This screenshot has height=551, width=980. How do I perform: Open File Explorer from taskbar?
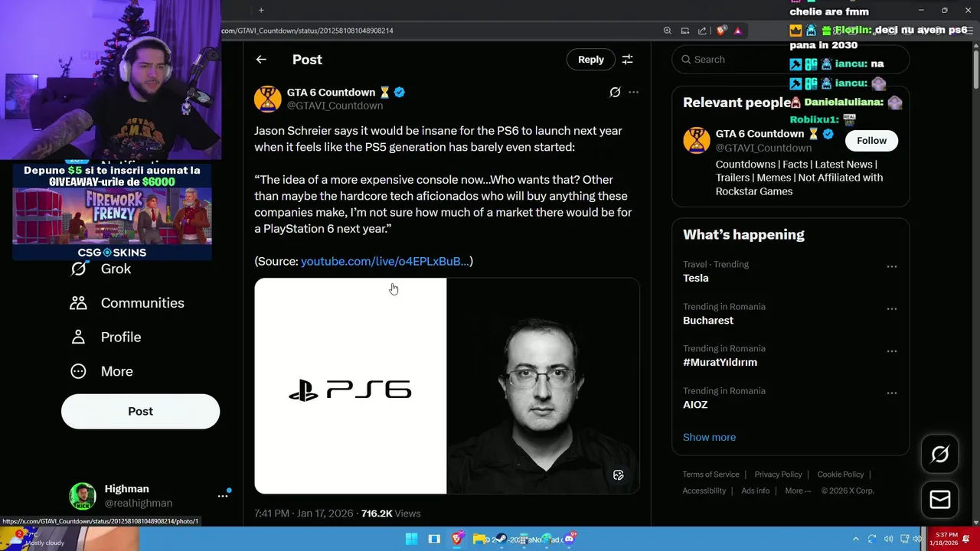click(479, 539)
